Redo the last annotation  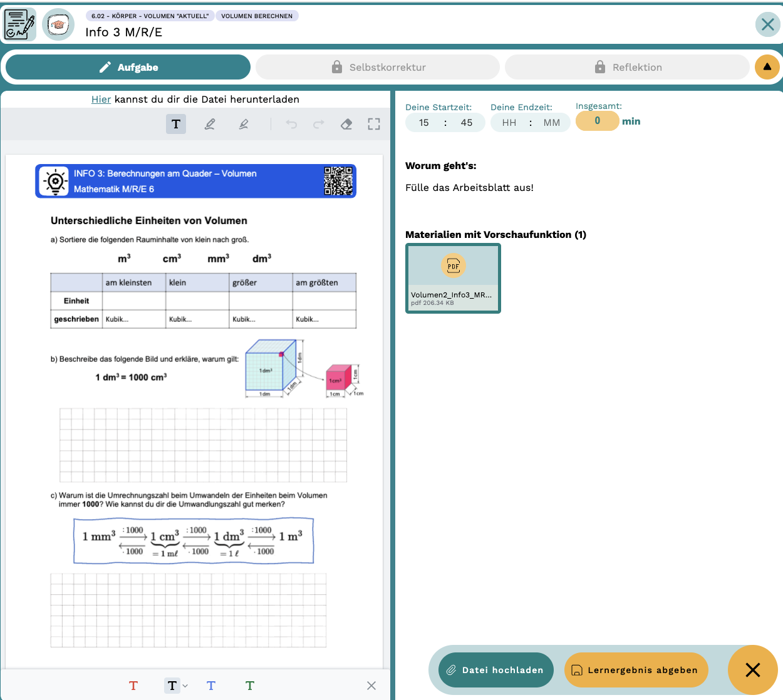click(x=319, y=124)
